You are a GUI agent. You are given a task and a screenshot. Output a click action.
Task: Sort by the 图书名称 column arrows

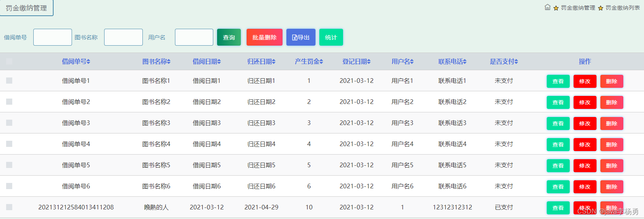169,62
